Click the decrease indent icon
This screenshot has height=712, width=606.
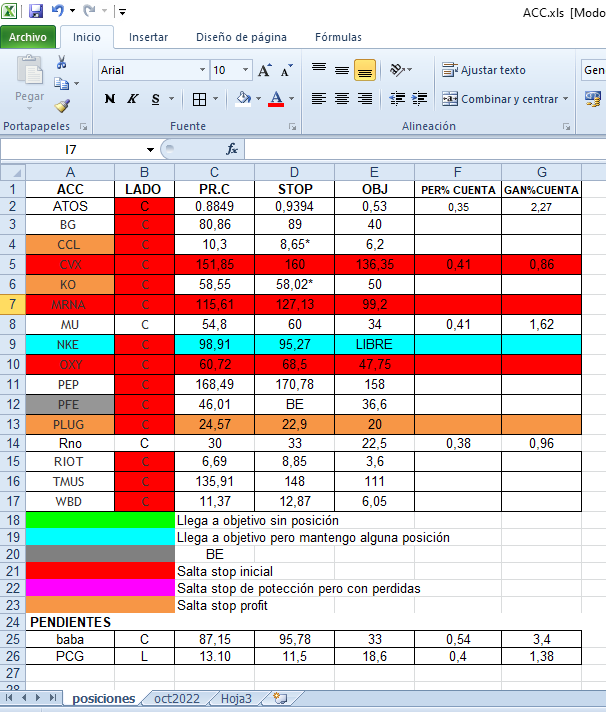point(397,99)
